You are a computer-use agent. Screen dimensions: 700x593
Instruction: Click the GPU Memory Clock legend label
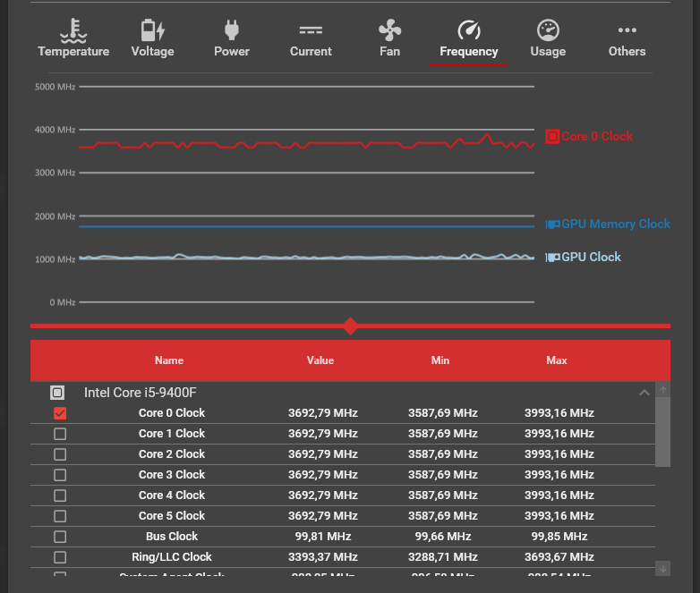tap(616, 224)
